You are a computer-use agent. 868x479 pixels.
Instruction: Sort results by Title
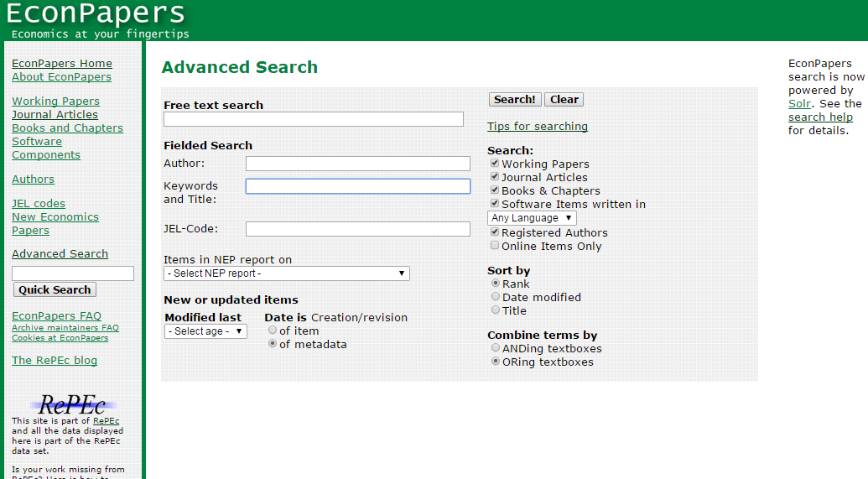click(496, 310)
